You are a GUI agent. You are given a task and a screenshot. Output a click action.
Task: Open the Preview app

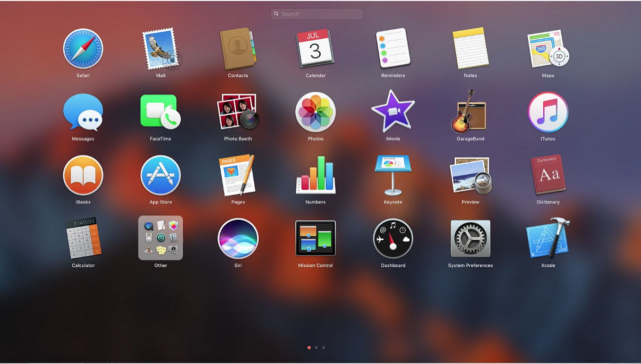[x=470, y=176]
